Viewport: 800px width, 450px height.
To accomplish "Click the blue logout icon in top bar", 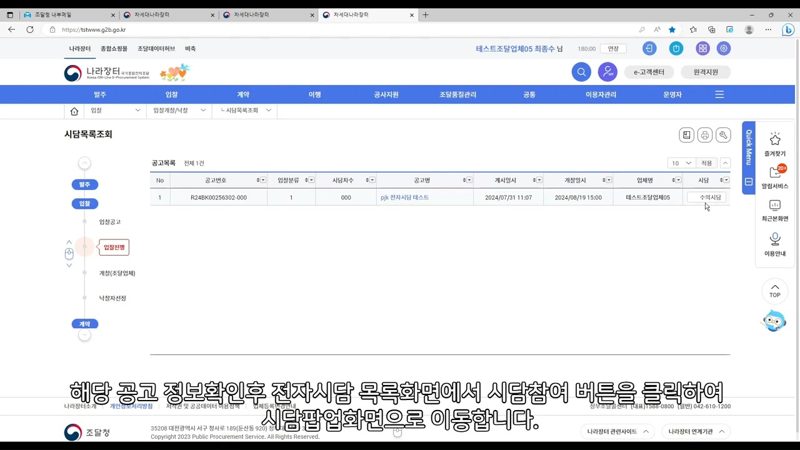I will pyautogui.click(x=649, y=48).
